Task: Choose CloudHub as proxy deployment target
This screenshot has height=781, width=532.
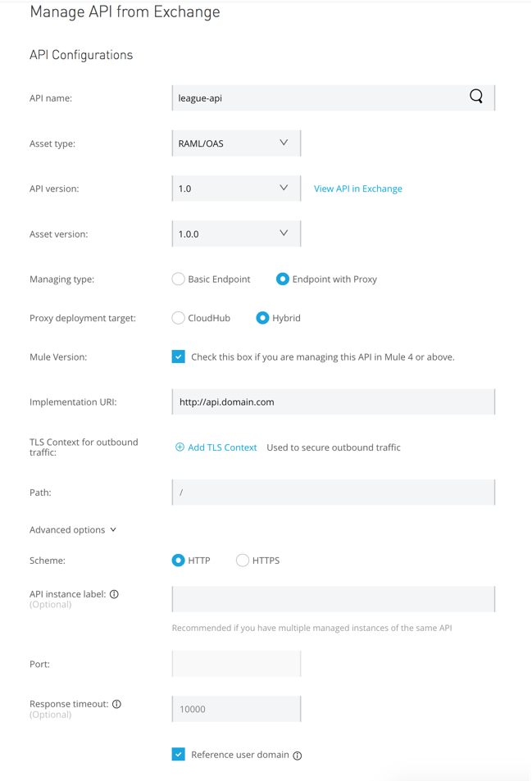Action: point(178,319)
